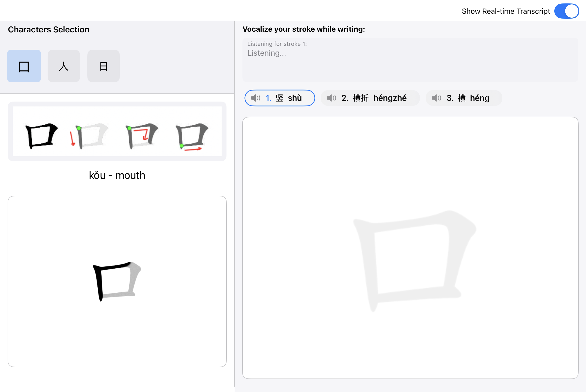
Task: Click 'Vocalize your stroke while writing' heading
Action: [304, 29]
